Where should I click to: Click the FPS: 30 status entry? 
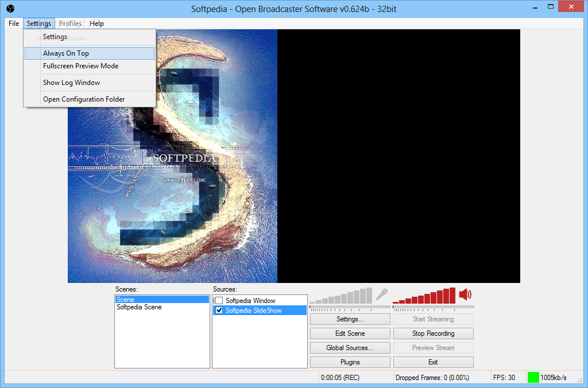point(504,378)
